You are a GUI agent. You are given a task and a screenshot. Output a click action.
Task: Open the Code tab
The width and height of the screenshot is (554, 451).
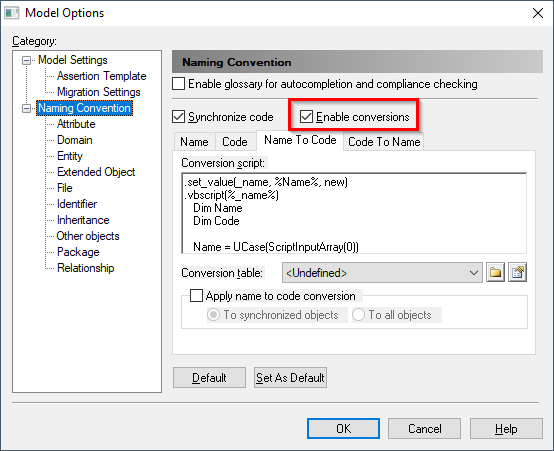pos(235,142)
